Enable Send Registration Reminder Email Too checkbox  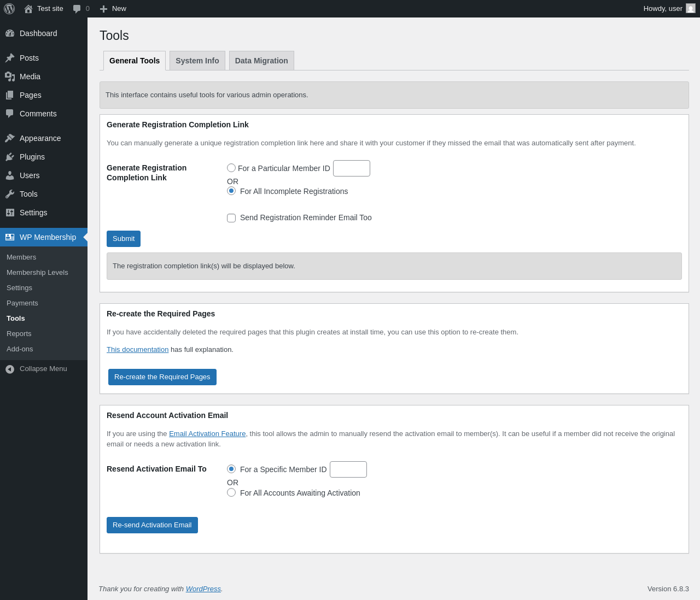point(231,218)
